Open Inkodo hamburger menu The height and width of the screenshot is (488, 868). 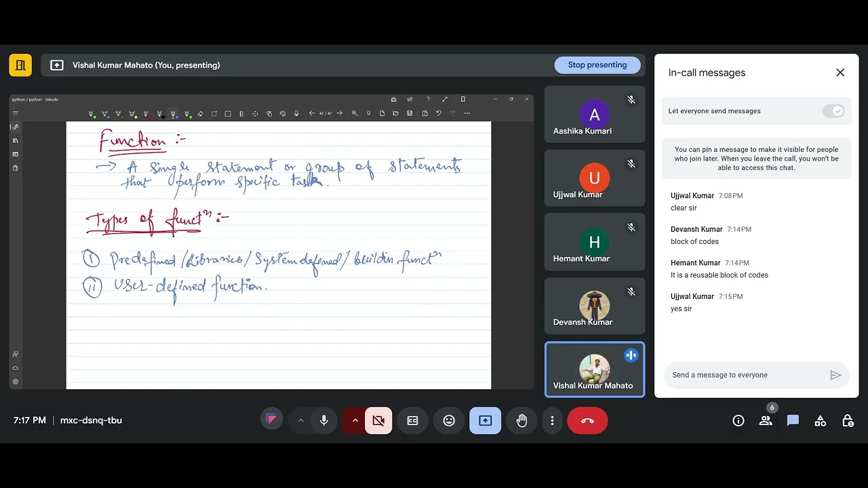pos(16,113)
